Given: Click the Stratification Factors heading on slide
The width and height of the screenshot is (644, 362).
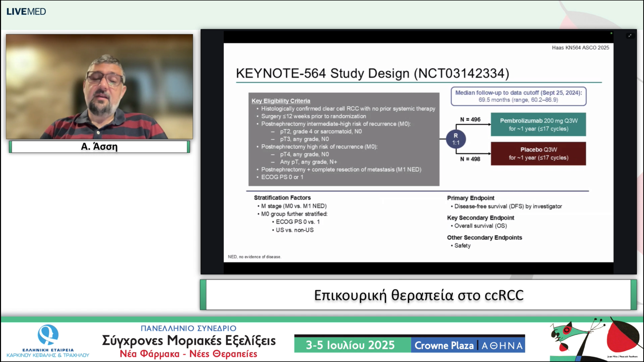Looking at the screenshot, I should click(282, 198).
